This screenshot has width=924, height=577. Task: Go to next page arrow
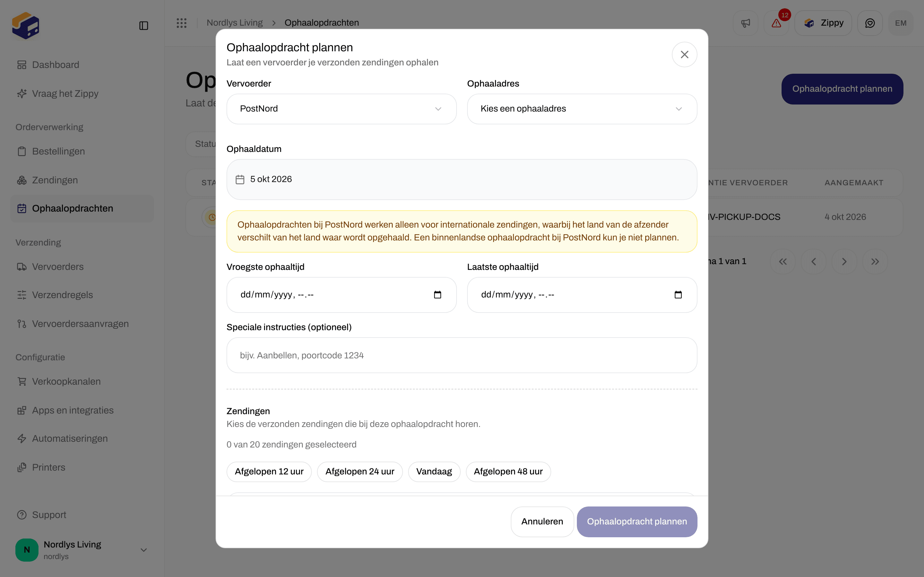pyautogui.click(x=844, y=261)
